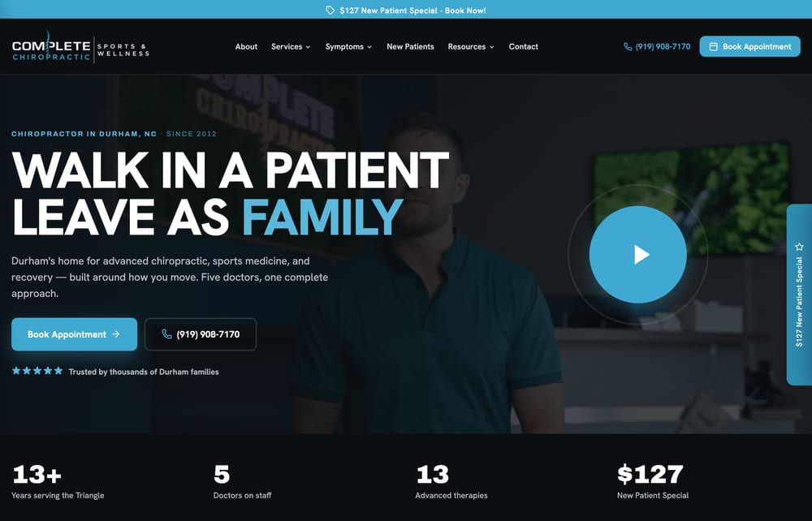Open the About page
This screenshot has height=521, width=812.
pos(246,46)
